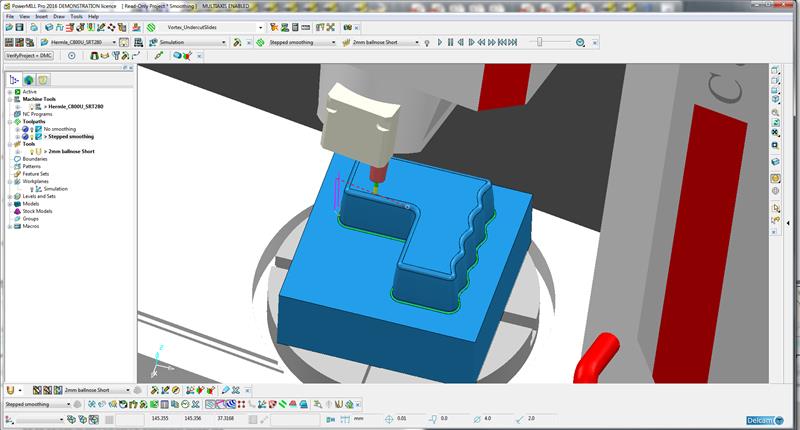
Task: Step the simulation forward one move
Action: click(471, 42)
